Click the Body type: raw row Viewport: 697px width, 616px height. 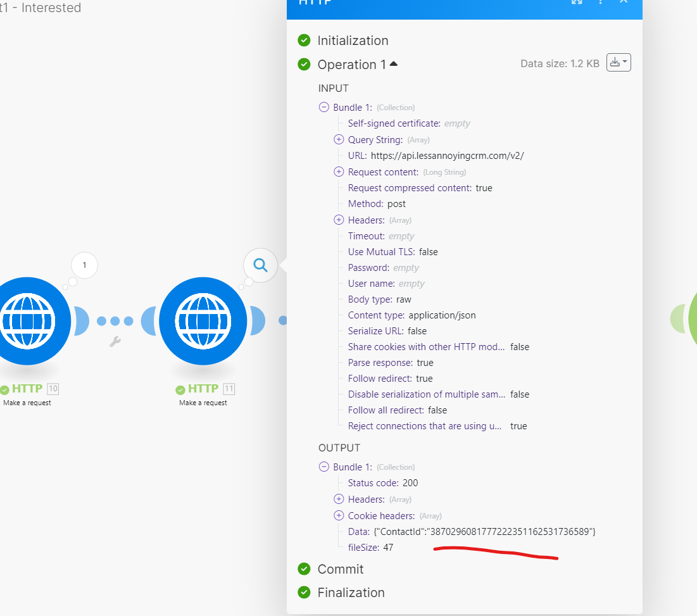[x=380, y=299]
